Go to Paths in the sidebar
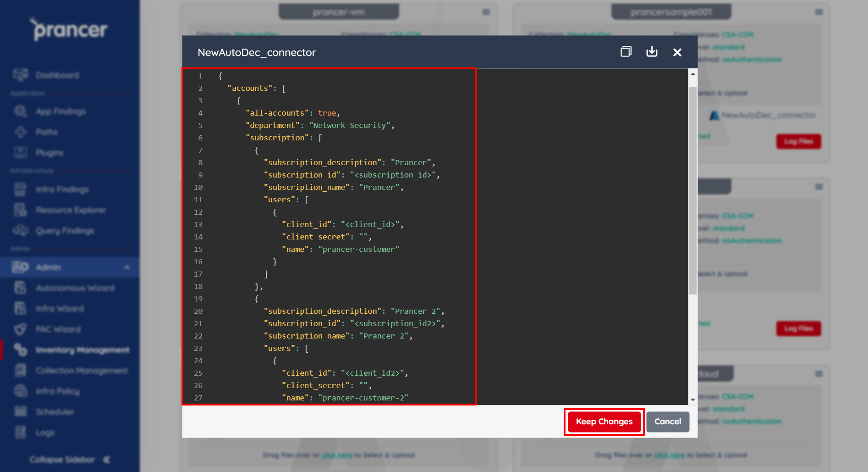This screenshot has height=472, width=868. (x=47, y=132)
